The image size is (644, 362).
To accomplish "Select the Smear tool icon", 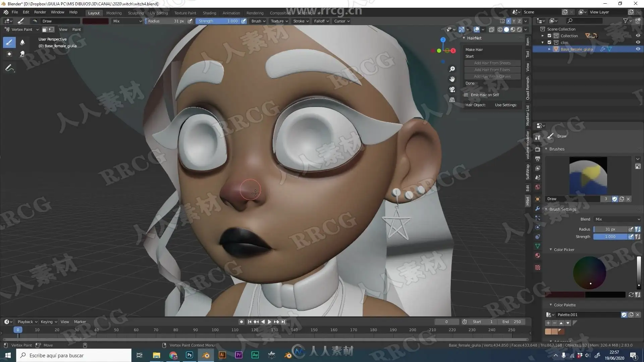I will click(x=22, y=54).
